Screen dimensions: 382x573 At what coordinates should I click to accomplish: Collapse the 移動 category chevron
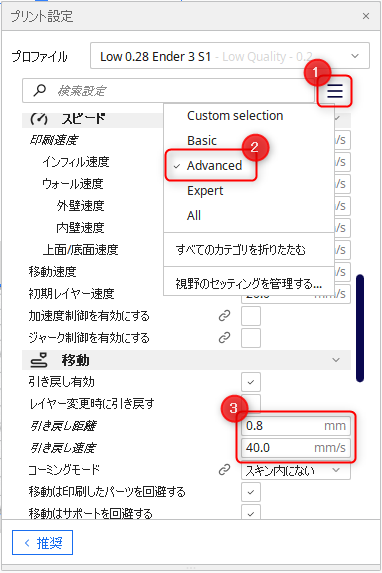(x=336, y=360)
